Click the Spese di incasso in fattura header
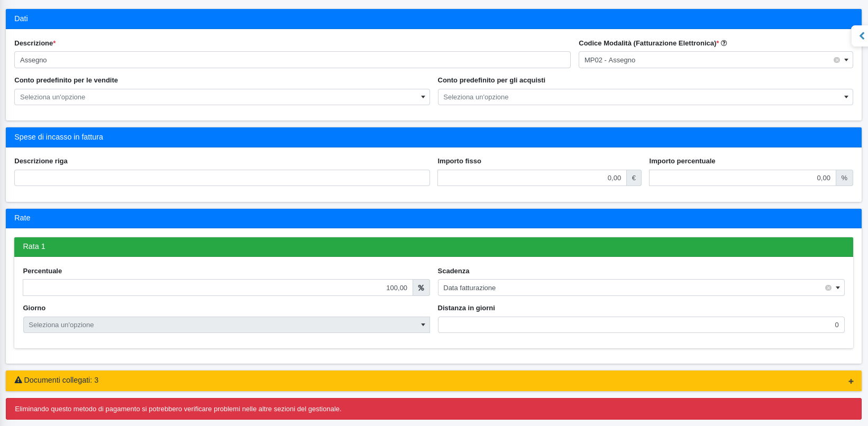868x426 pixels. coord(433,137)
